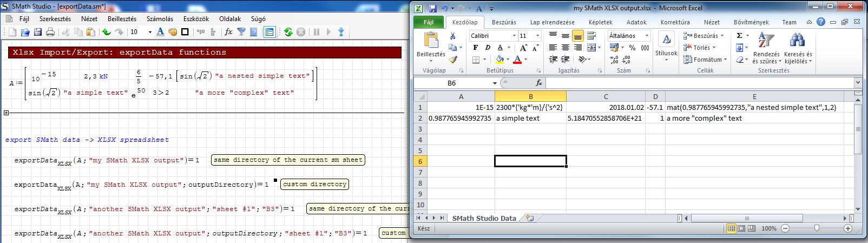Click the SMath recalculate worksheet green arrows icon
This screenshot has width=868, height=243.
[288, 32]
